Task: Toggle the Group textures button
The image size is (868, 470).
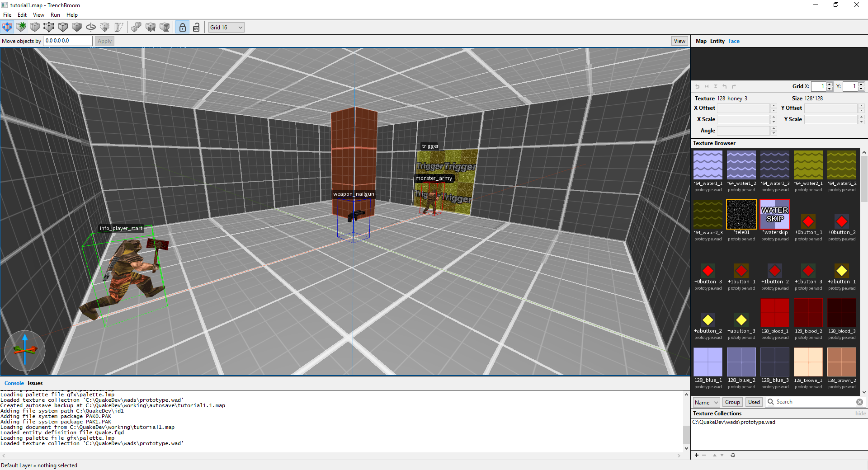Action: (732, 402)
